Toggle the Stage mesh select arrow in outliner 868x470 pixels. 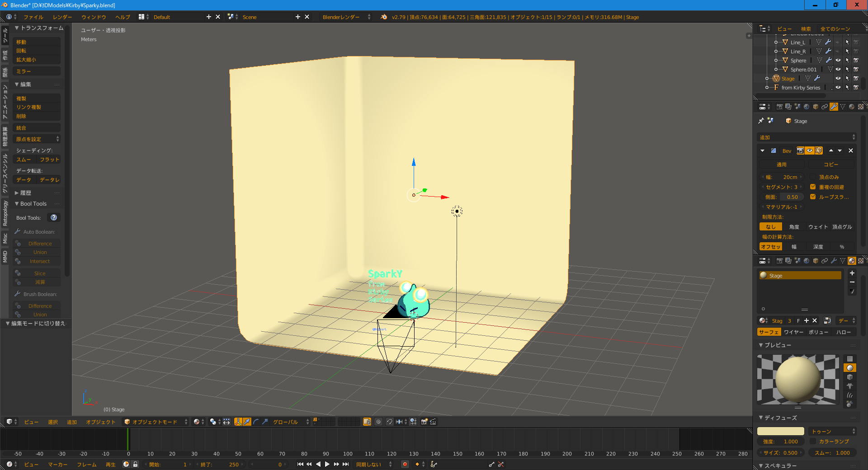(847, 78)
